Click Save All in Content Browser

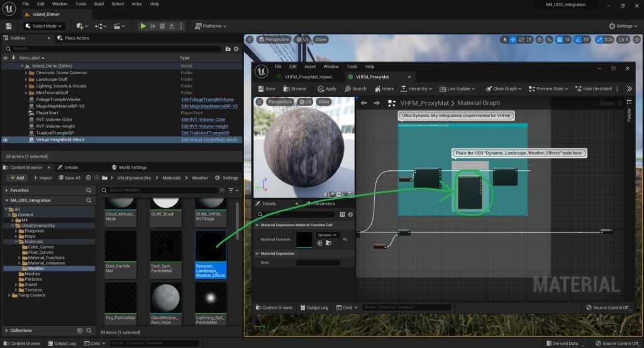point(69,178)
